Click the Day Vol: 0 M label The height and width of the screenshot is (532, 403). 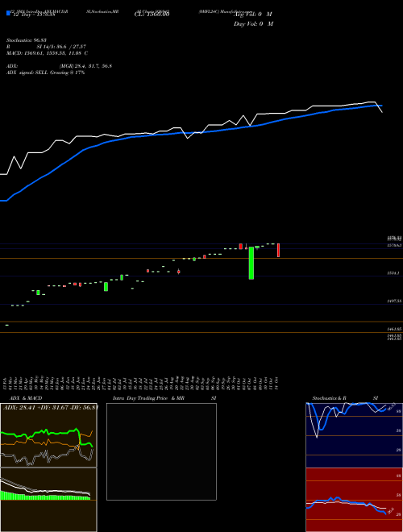253,23
